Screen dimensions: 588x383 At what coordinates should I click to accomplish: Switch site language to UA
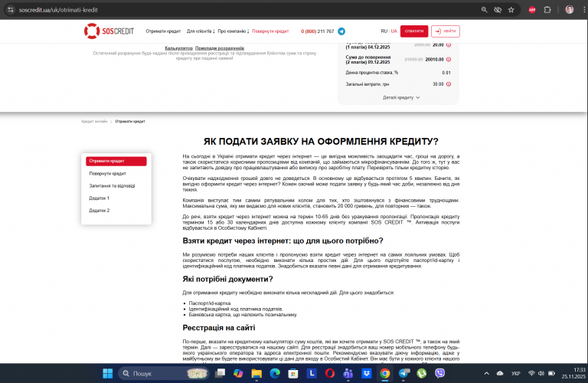pos(394,31)
